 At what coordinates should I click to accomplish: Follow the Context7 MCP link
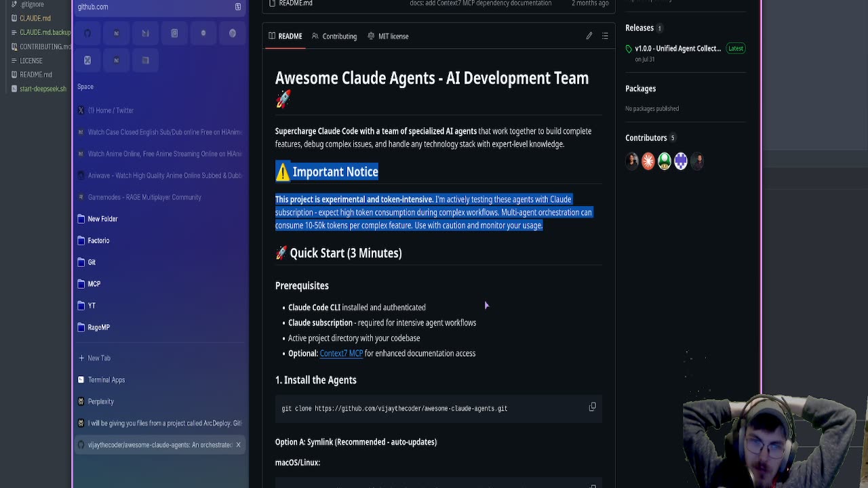tap(341, 353)
